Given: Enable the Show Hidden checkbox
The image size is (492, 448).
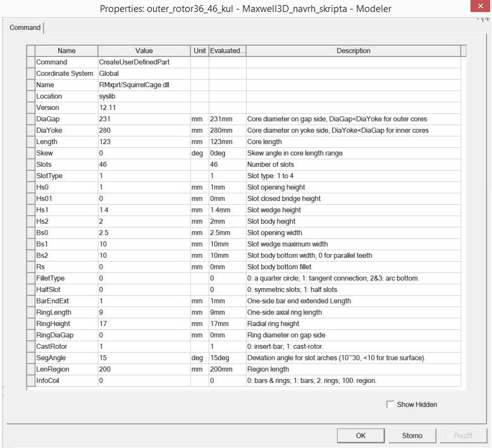Looking at the screenshot, I should click(x=390, y=404).
